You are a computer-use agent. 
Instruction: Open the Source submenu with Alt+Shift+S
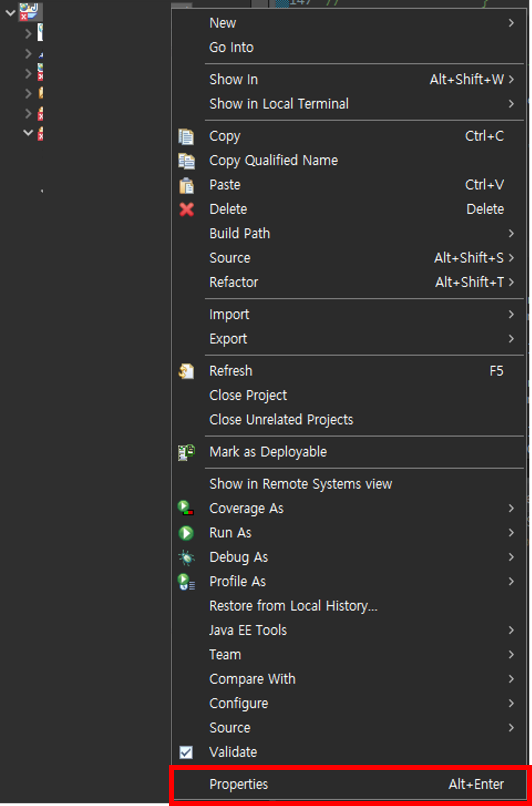click(349, 258)
